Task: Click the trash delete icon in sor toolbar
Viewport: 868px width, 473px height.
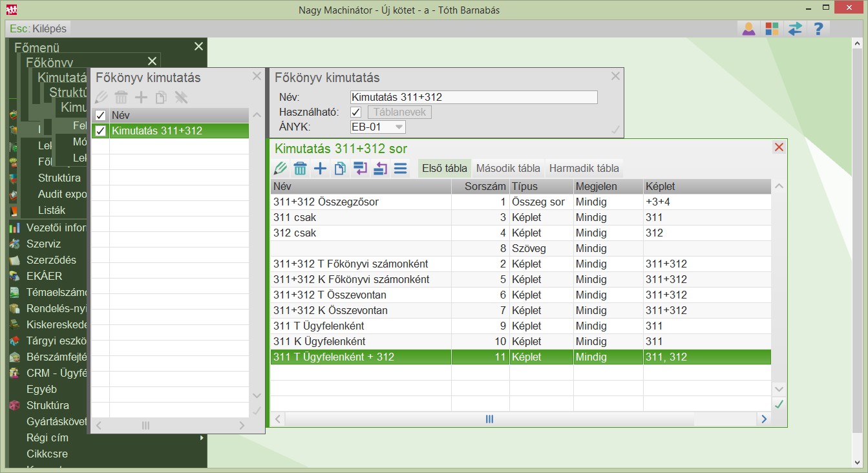Action: (300, 169)
